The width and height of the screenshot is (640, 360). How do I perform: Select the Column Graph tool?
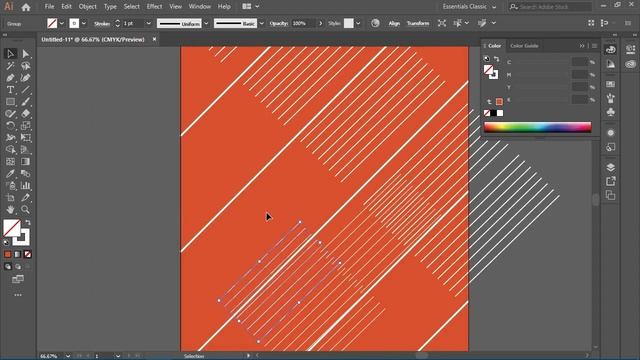[26, 186]
